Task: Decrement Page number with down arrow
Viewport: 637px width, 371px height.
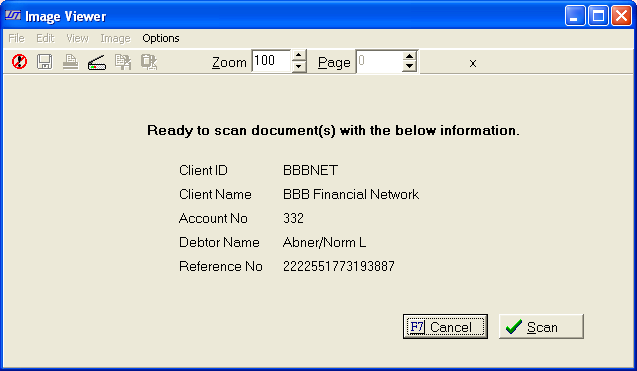Action: pyautogui.click(x=410, y=67)
